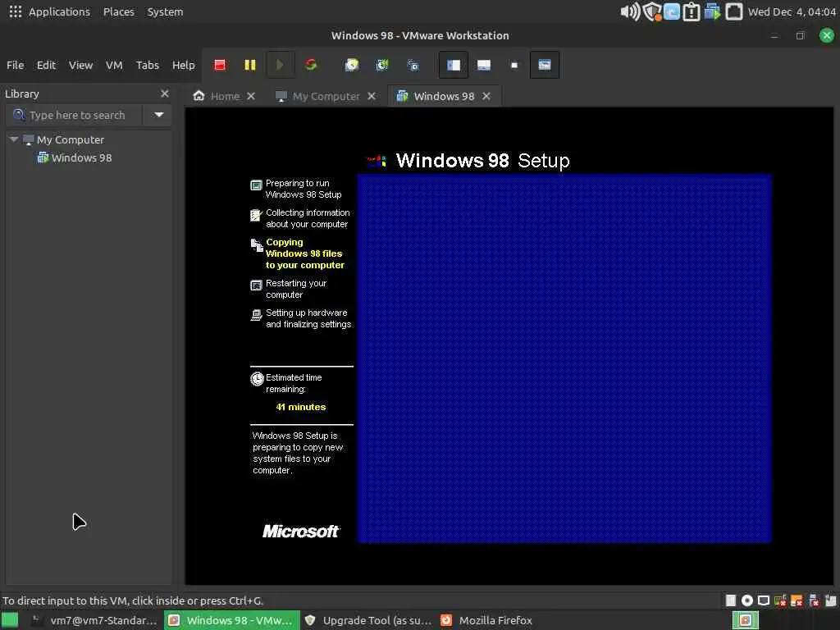Open the Places menu

tap(118, 11)
